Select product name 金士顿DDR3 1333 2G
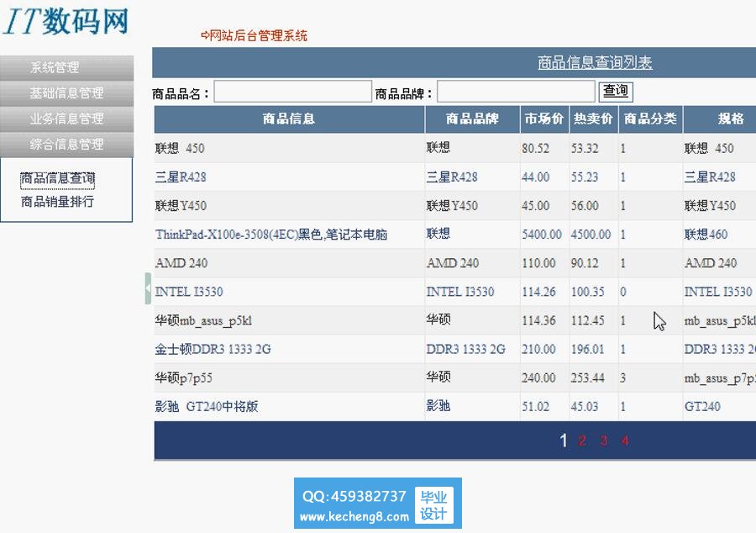This screenshot has height=533, width=756. tap(213, 349)
